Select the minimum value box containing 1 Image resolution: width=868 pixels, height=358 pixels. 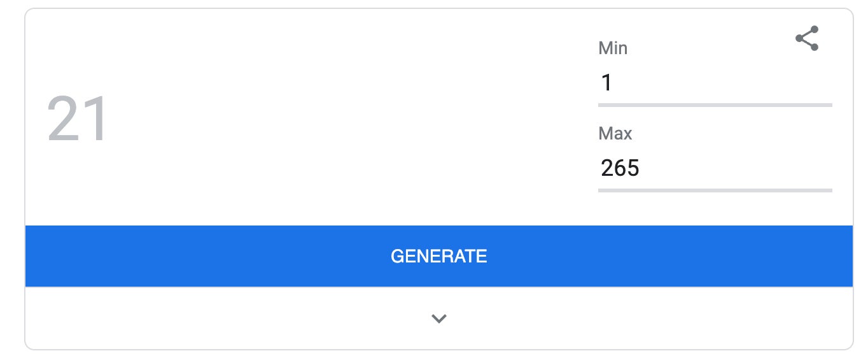pyautogui.click(x=714, y=83)
